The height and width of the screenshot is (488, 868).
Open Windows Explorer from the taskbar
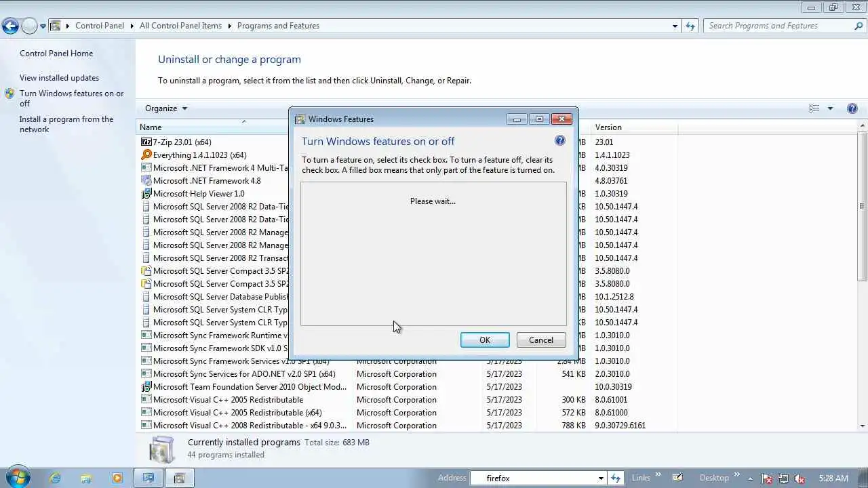pos(86,478)
